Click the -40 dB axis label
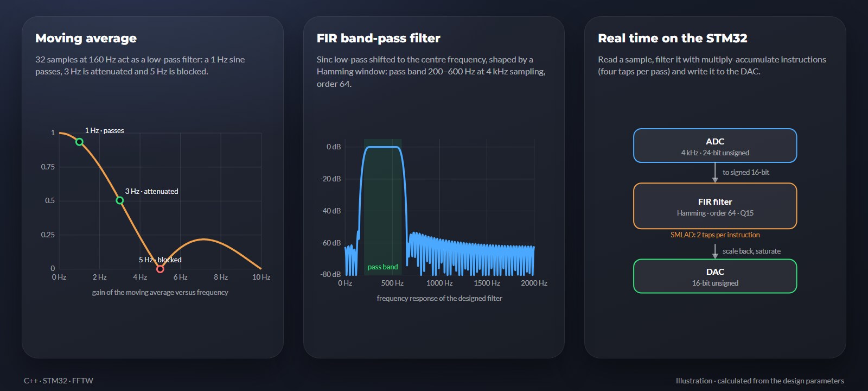The image size is (868, 391). coord(330,211)
